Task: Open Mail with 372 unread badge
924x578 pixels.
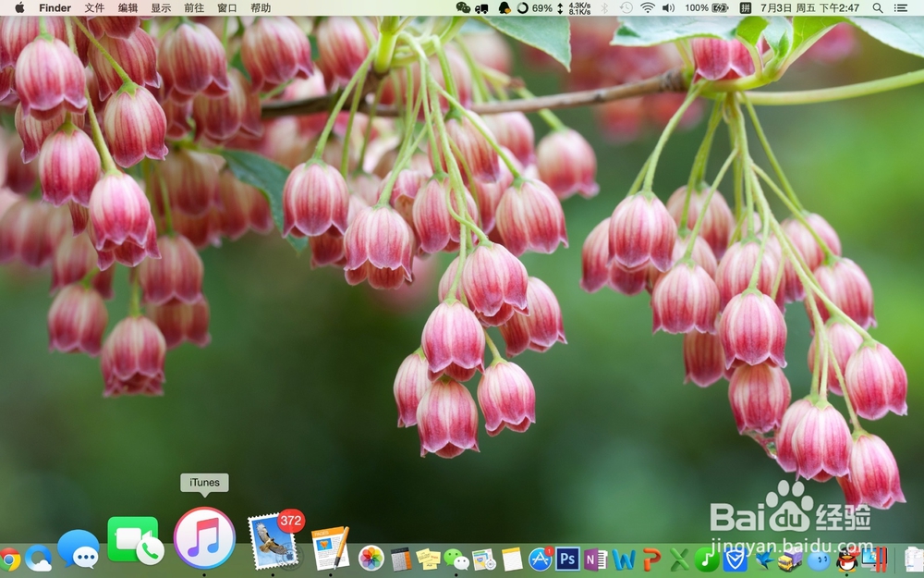Action: click(x=274, y=540)
